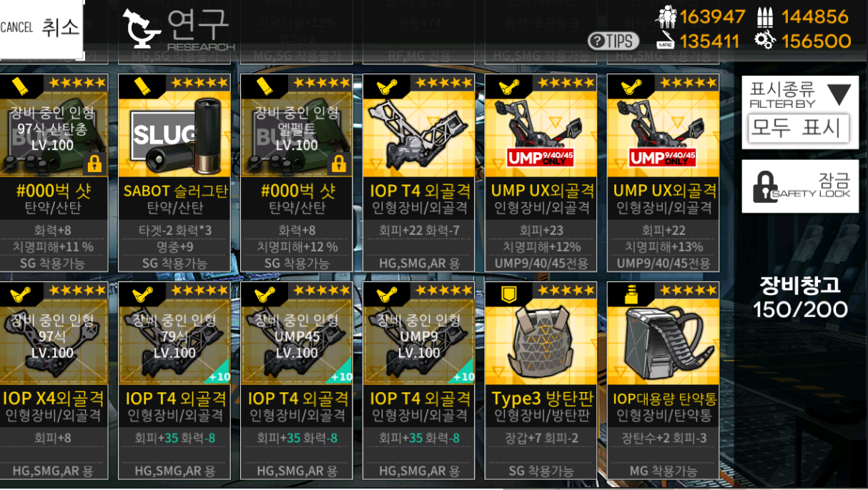This screenshot has width=868, height=490.
Task: Click padlock icon in Safety Lock panel
Action: tap(764, 186)
